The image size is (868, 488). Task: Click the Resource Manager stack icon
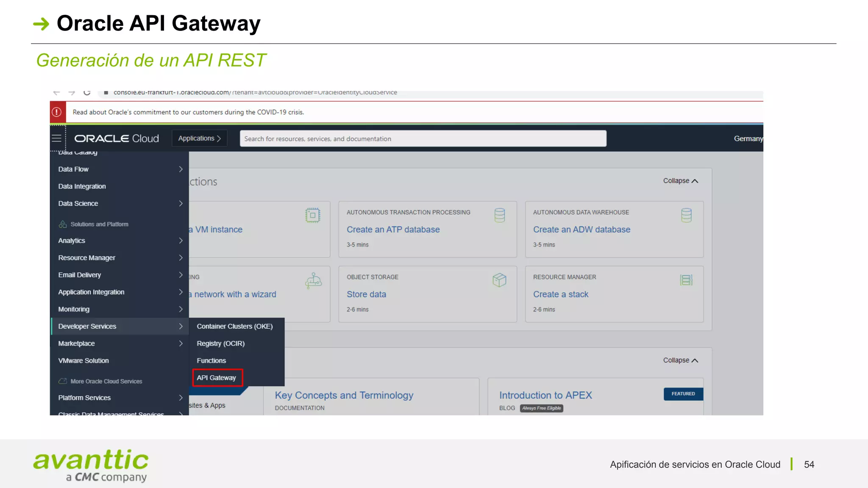pos(686,280)
